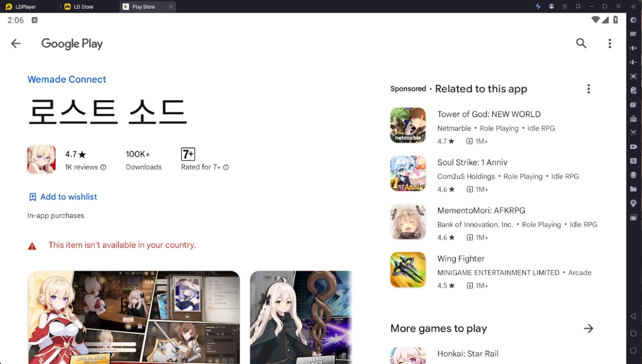The width and height of the screenshot is (642, 364).
Task: Click MINIGAME ENTERTAINMENT LIMITED text
Action: 498,273
